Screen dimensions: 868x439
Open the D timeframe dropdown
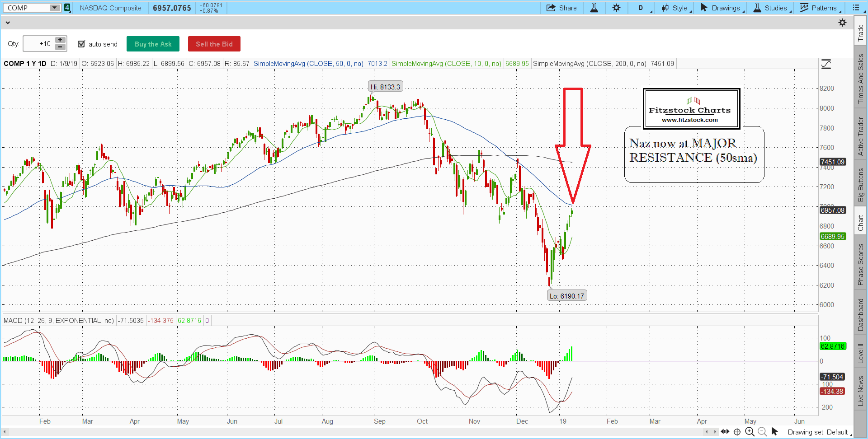(x=641, y=8)
